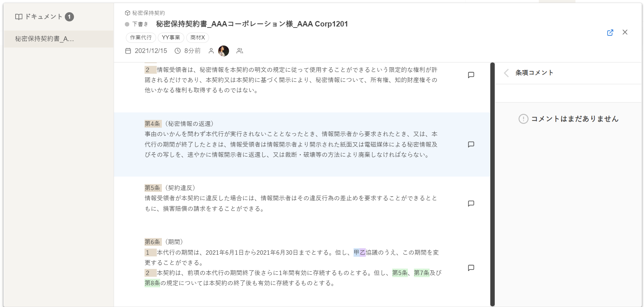The width and height of the screenshot is (644, 307).
Task: Select the 作業代行 tag
Action: (x=141, y=37)
